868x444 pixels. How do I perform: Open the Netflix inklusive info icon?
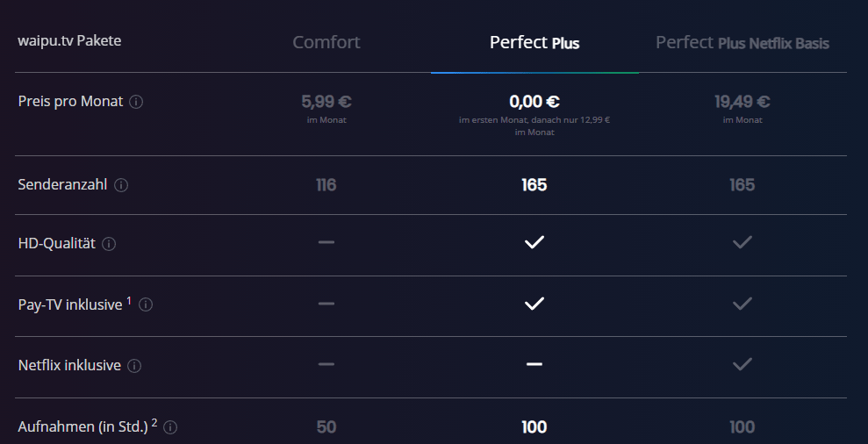134,365
